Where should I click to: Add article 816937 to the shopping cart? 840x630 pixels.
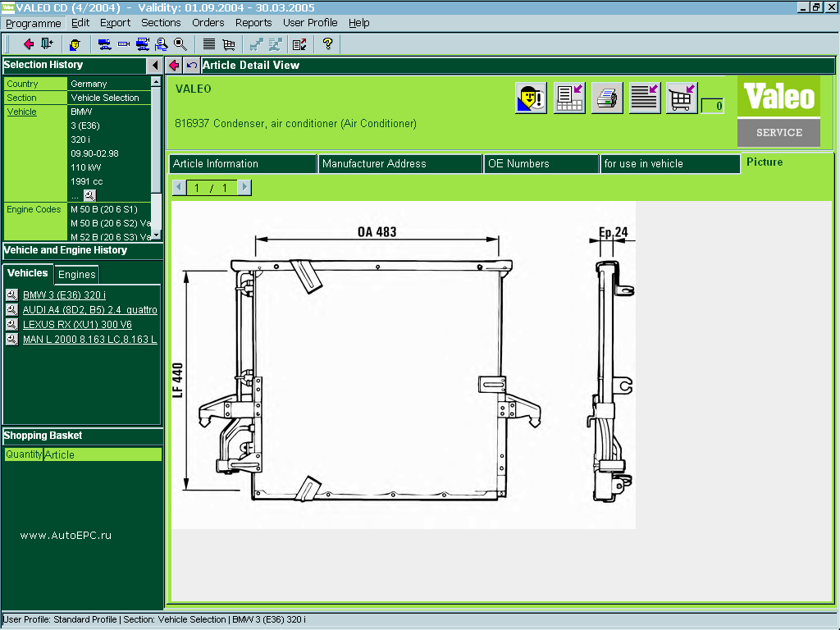tap(681, 98)
